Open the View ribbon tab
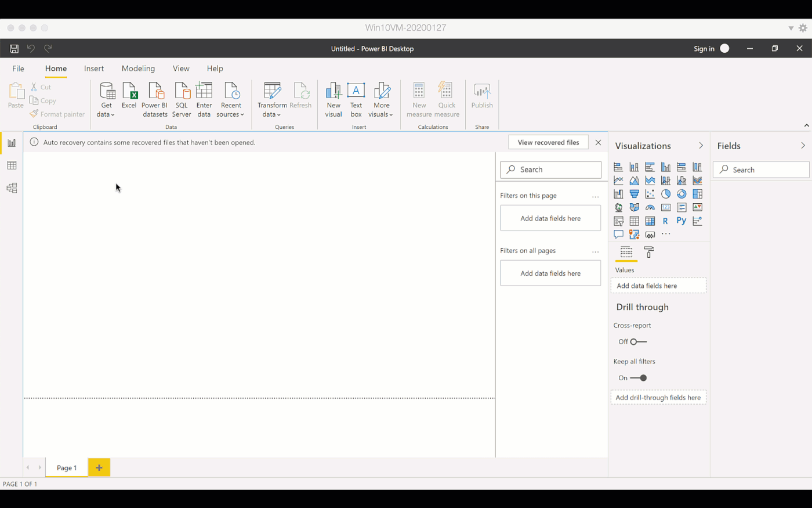Screen dimensions: 812x508 point(181,69)
